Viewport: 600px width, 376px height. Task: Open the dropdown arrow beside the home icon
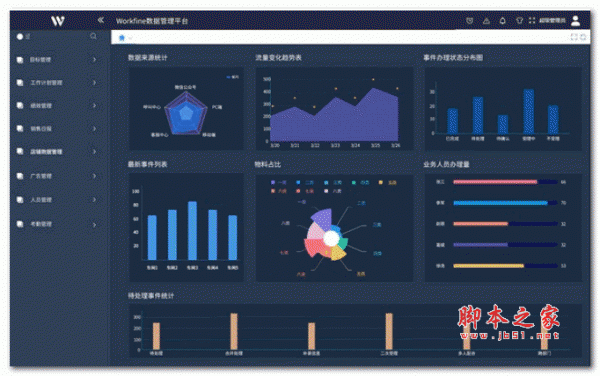[130, 38]
